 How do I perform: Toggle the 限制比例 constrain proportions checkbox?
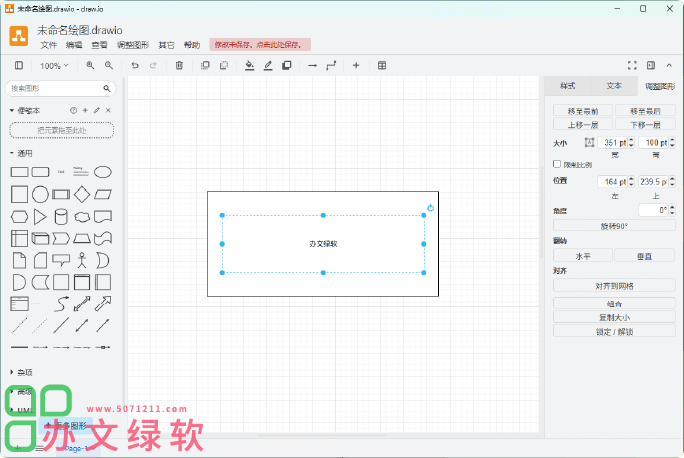[557, 164]
